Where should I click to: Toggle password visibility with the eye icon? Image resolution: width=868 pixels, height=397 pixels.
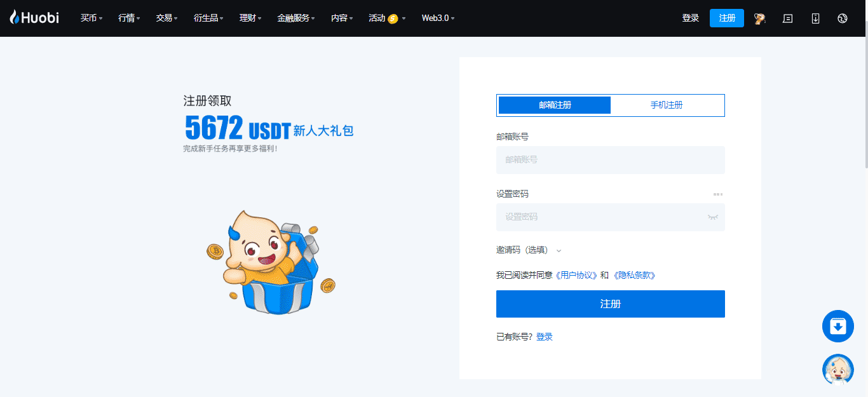(712, 217)
